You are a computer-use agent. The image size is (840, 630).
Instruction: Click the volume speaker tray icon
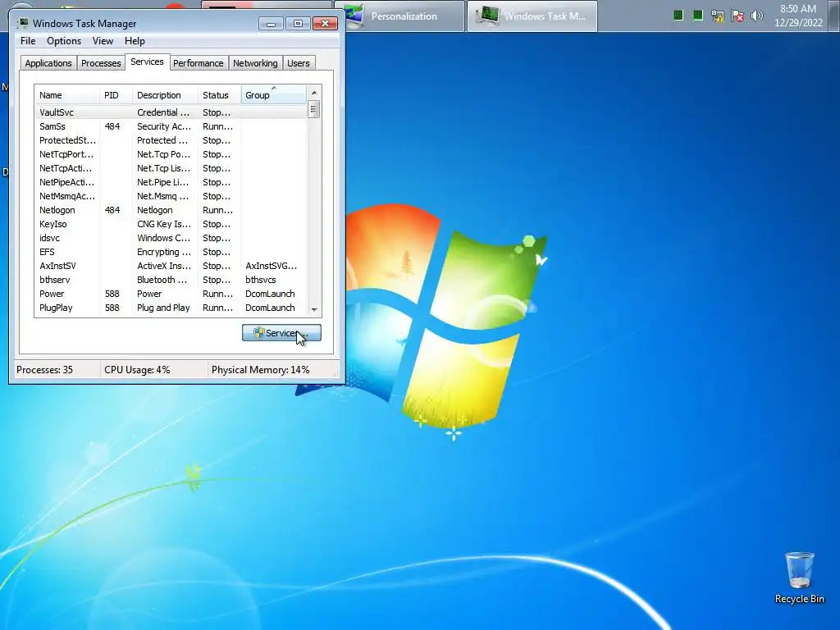pyautogui.click(x=757, y=16)
